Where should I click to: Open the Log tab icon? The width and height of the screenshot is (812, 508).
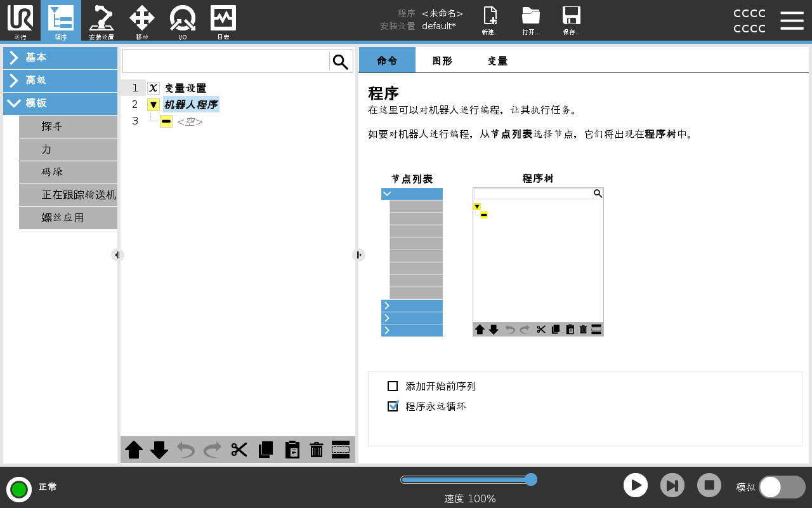coord(223,19)
